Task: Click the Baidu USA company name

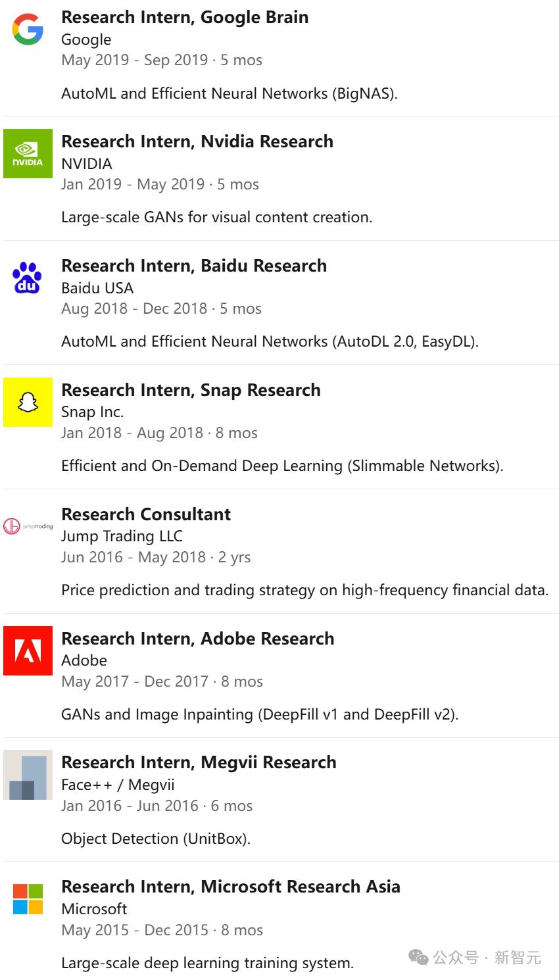Action: (x=97, y=288)
